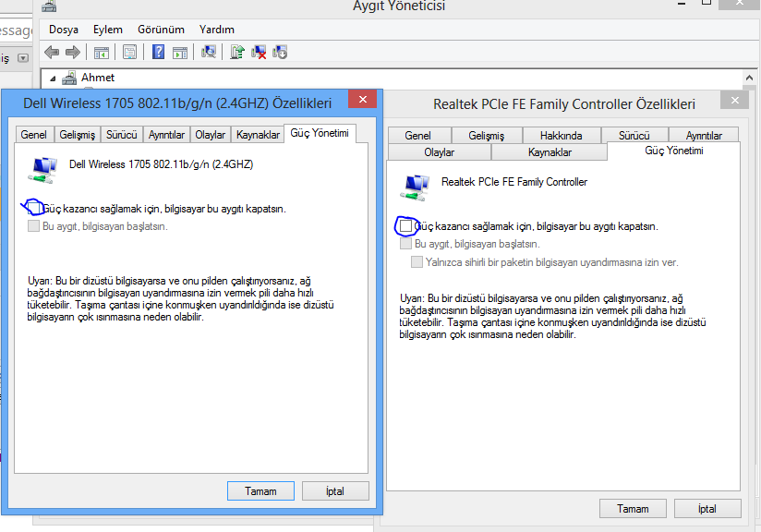Viewport: 761px width, 532px height.
Task: Switch to Genel tab in Realtek dialog
Action: point(417,136)
